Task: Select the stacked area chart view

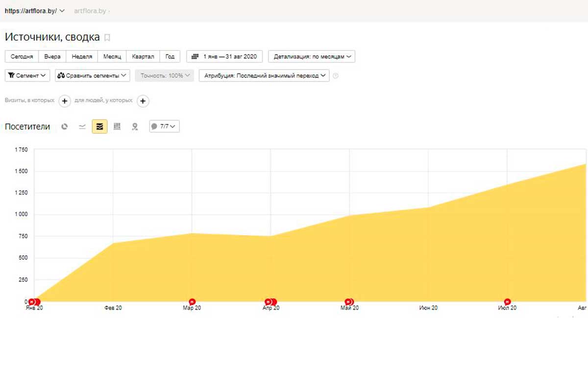Action: [99, 126]
